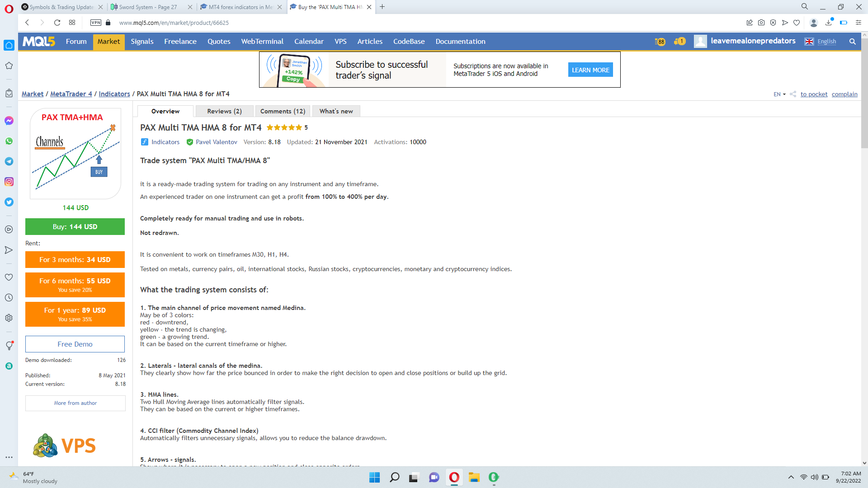868x488 pixels.
Task: Open Messenger in Opera sidebar
Action: tap(9, 121)
